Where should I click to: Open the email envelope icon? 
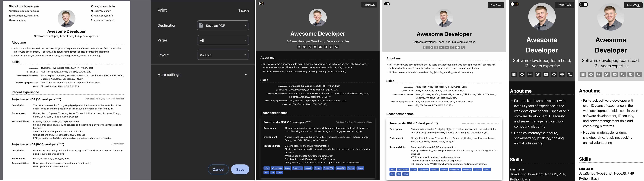[320, 47]
